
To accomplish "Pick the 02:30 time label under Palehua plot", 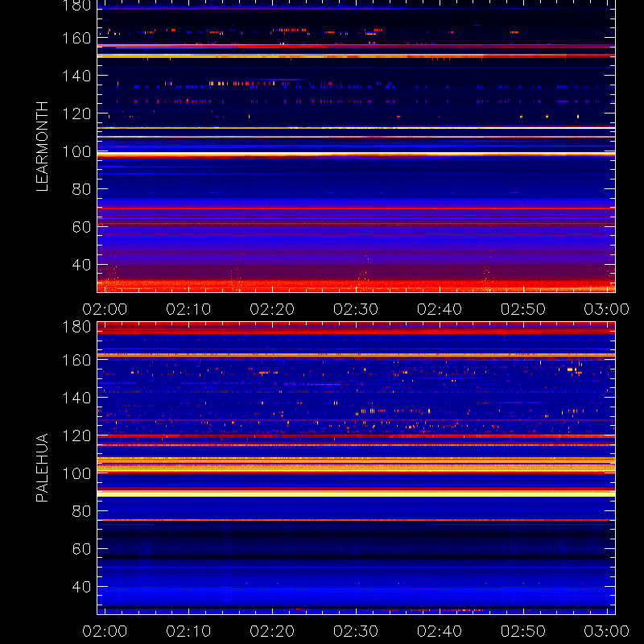I will (x=356, y=631).
